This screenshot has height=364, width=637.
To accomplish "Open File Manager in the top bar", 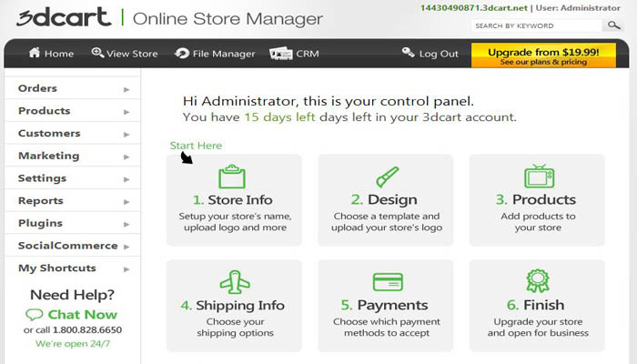I will [x=215, y=53].
